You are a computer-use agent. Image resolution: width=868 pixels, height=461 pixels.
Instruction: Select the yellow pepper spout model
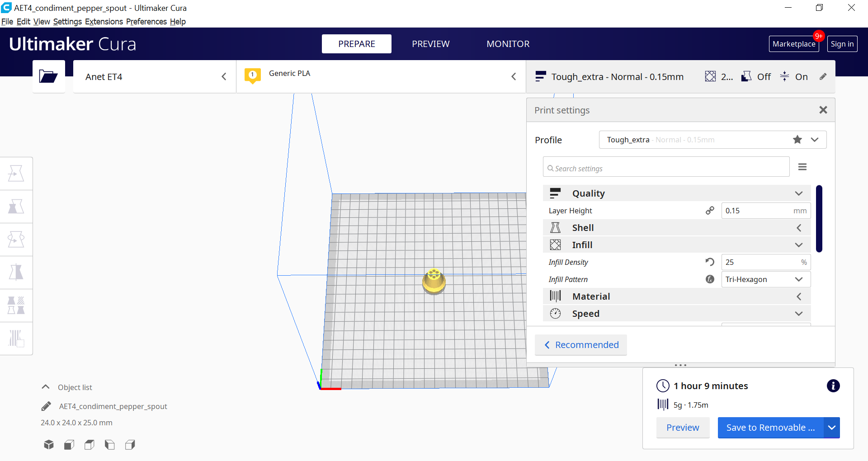pos(434,281)
